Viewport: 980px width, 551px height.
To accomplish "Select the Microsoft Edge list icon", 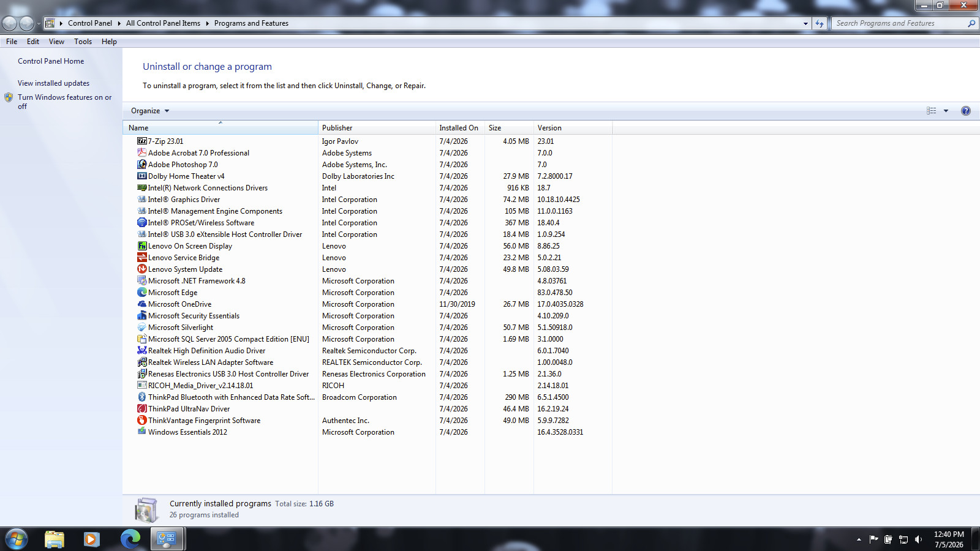I will (142, 292).
